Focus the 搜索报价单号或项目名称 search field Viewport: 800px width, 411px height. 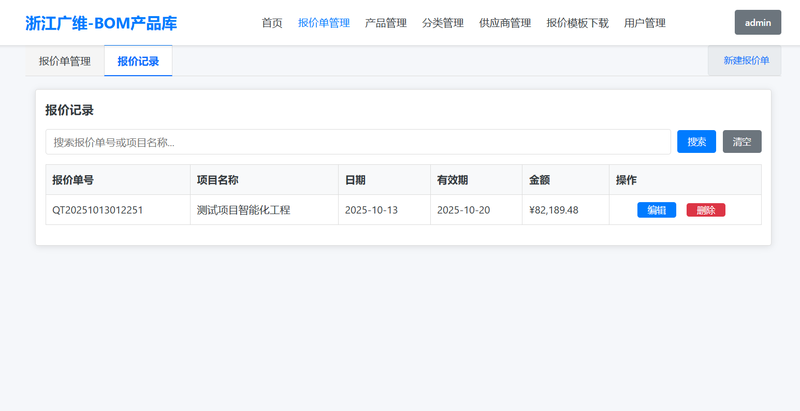[x=357, y=142]
